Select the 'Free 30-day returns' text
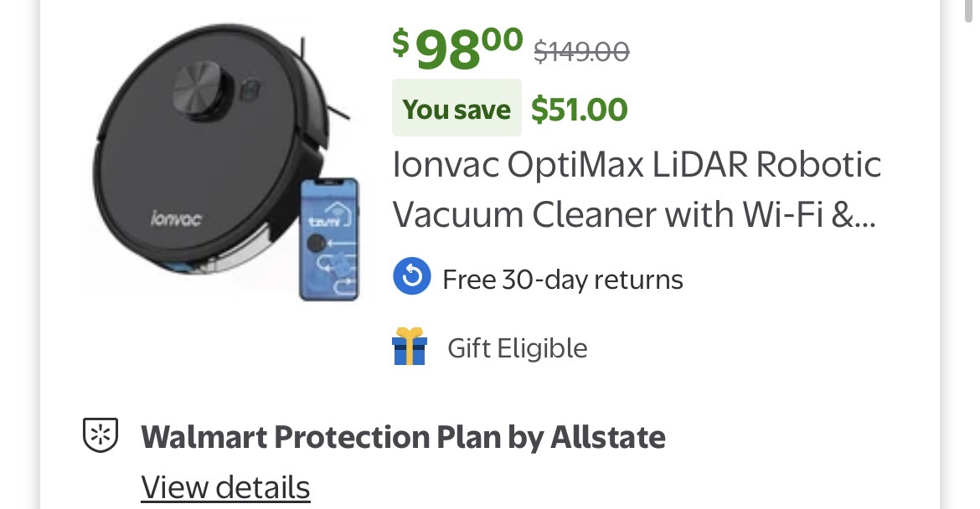The height and width of the screenshot is (509, 980). [562, 279]
